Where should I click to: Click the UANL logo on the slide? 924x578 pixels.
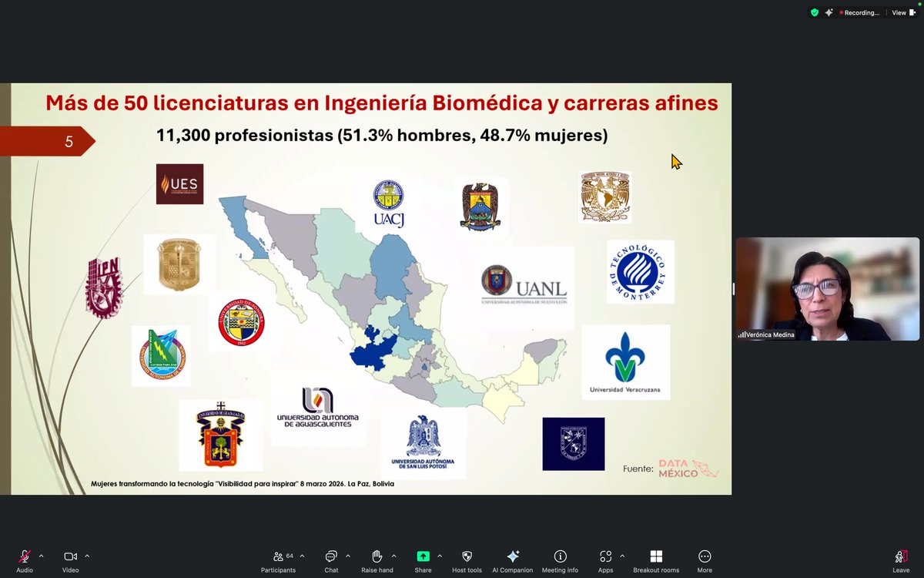(x=524, y=285)
